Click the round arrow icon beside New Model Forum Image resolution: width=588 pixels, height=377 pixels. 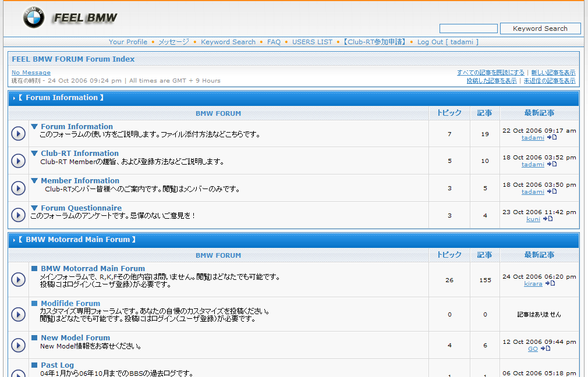(18, 345)
